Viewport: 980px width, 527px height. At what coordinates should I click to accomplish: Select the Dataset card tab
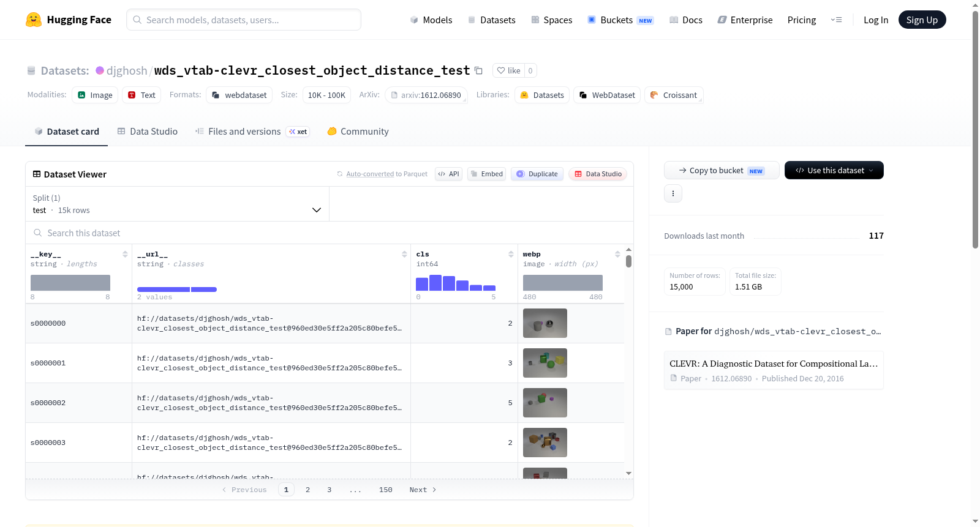pos(66,131)
